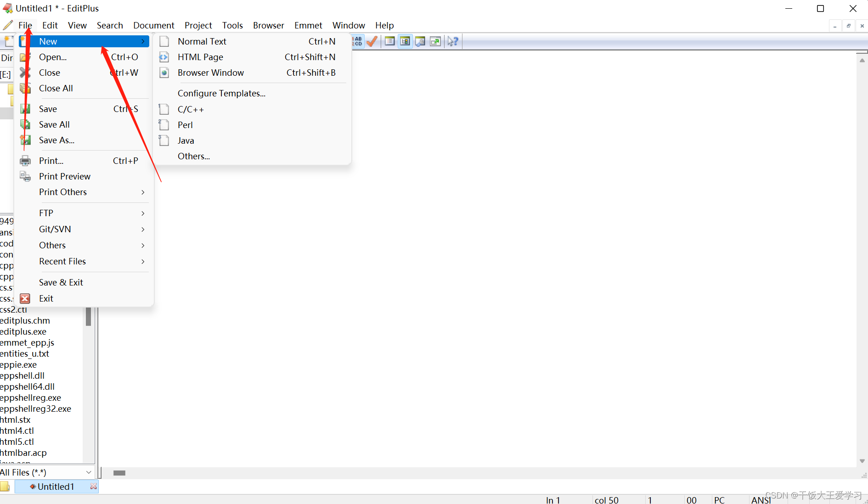Image resolution: width=868 pixels, height=504 pixels.
Task: Toggle the Cliptext window toolbar icon
Action: point(390,41)
